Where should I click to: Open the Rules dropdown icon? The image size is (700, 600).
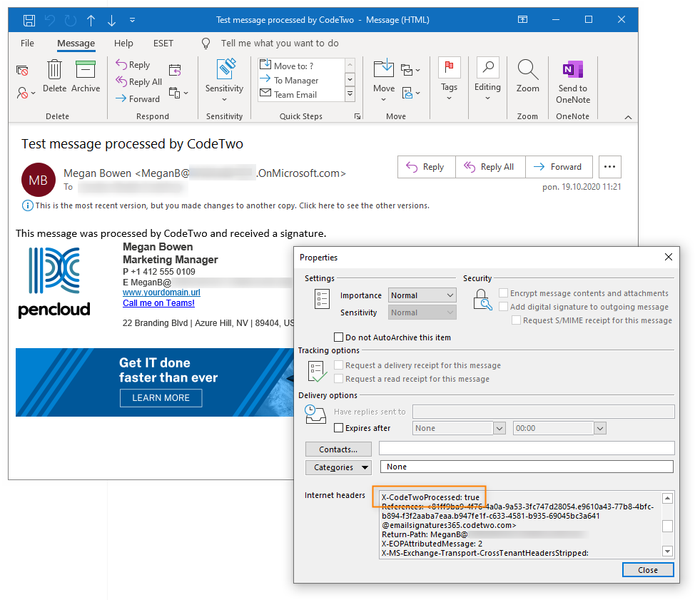pos(410,70)
